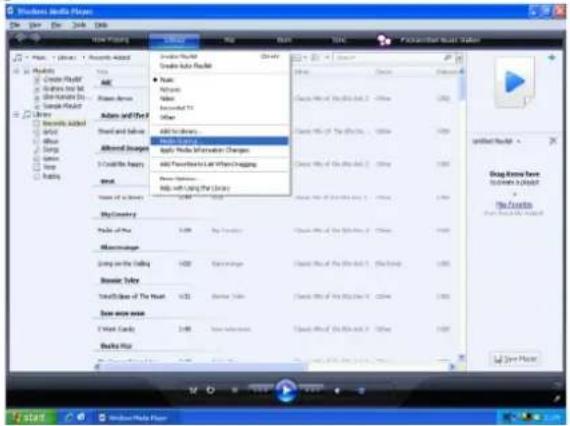Click the Save Playlist button
570x426 pixels.
pyautogui.click(x=515, y=359)
